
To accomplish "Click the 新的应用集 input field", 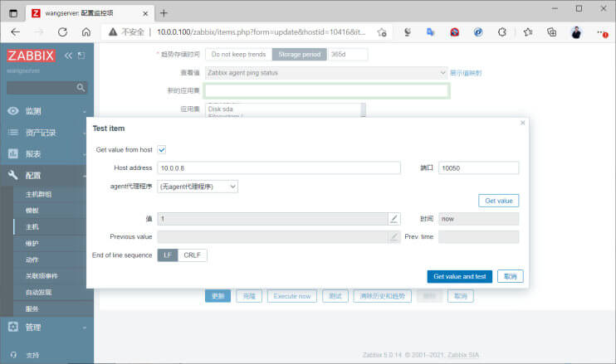I will 327,91.
